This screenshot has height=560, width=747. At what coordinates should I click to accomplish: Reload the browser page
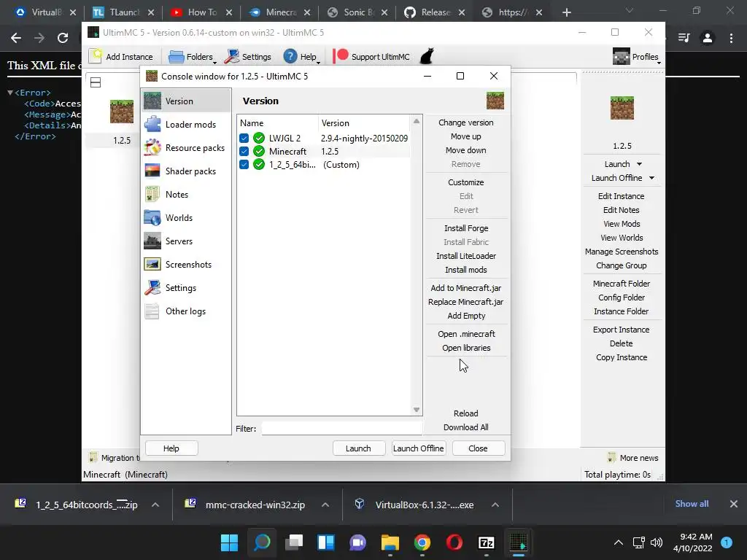click(x=63, y=38)
